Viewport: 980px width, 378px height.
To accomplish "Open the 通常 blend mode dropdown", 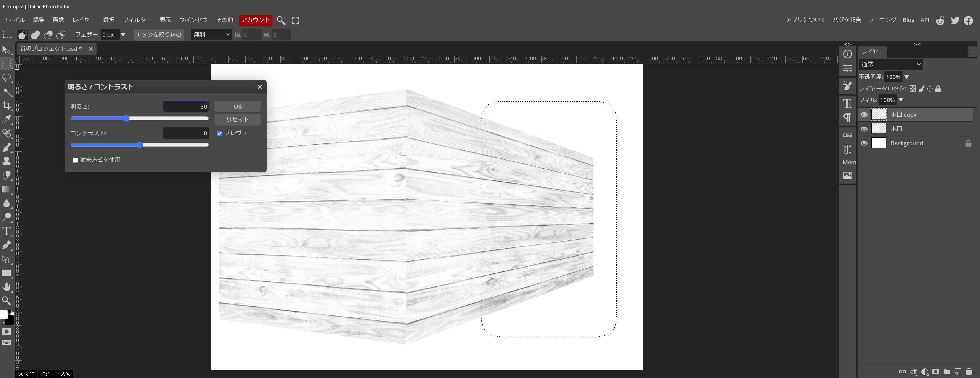I will pyautogui.click(x=890, y=64).
